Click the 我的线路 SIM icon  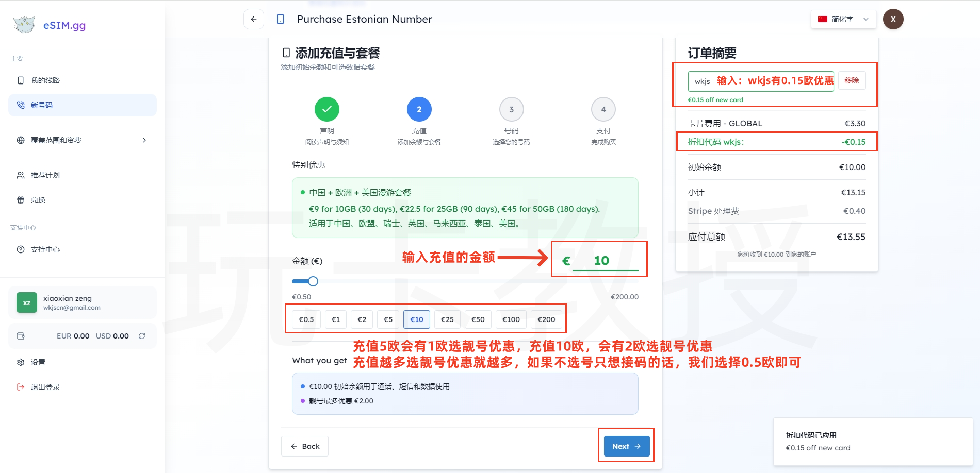21,80
